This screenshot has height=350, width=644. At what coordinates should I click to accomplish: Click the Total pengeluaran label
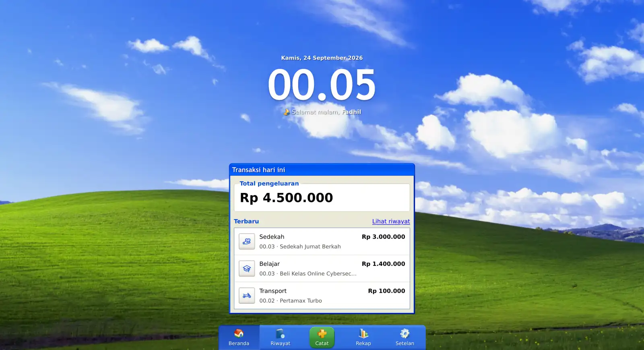click(269, 183)
